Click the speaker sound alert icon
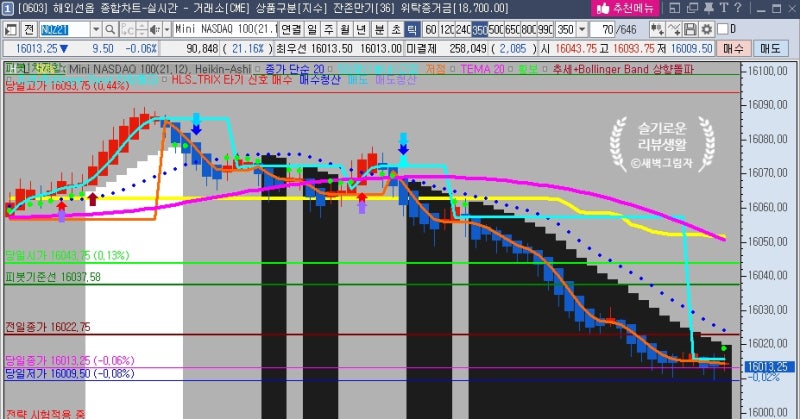Viewport: 800px width, 419px height. (155, 30)
